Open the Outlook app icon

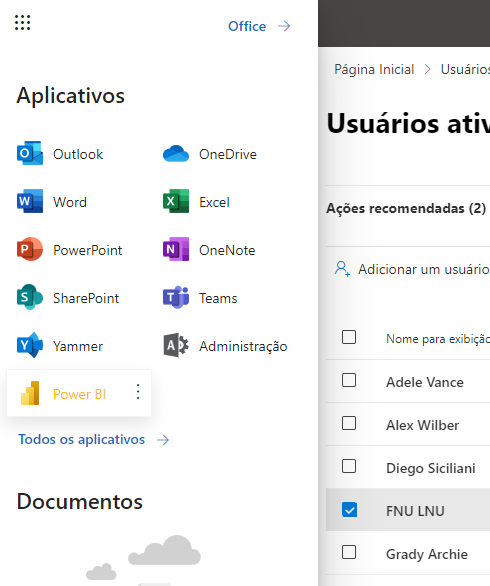click(30, 153)
